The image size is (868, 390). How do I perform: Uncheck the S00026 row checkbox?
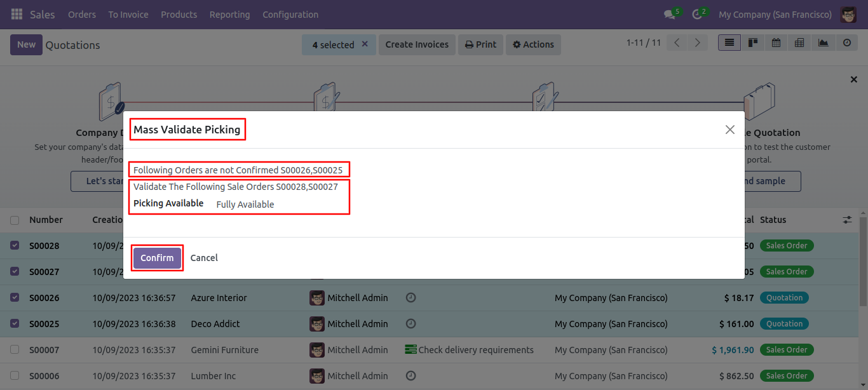pos(15,297)
